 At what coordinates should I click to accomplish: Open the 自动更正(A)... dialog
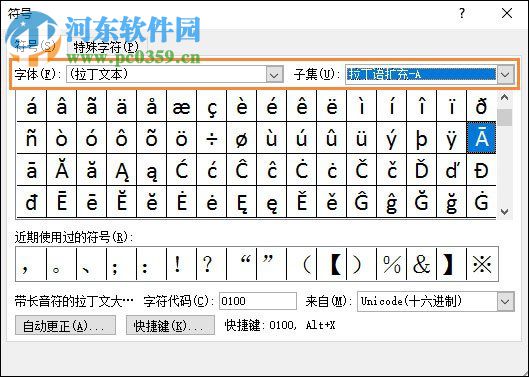[65, 325]
